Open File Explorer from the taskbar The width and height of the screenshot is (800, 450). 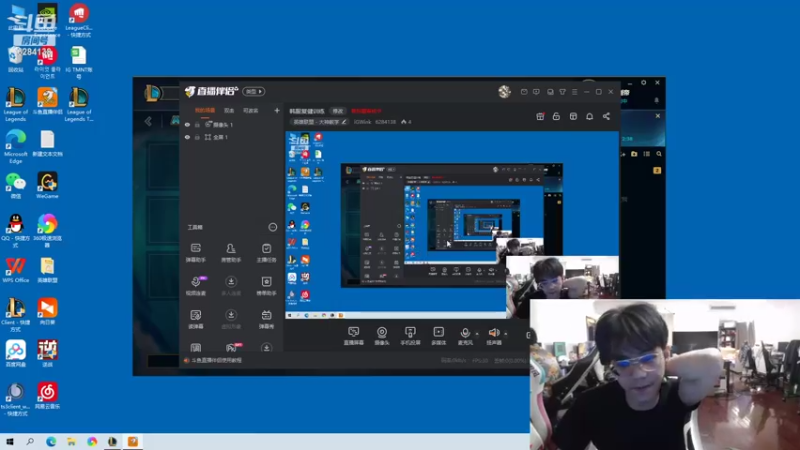[x=71, y=442]
